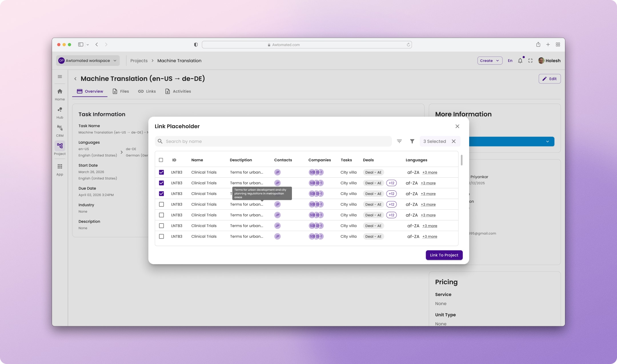The width and height of the screenshot is (617, 364).
Task: Switch language via En selector
Action: coord(510,61)
